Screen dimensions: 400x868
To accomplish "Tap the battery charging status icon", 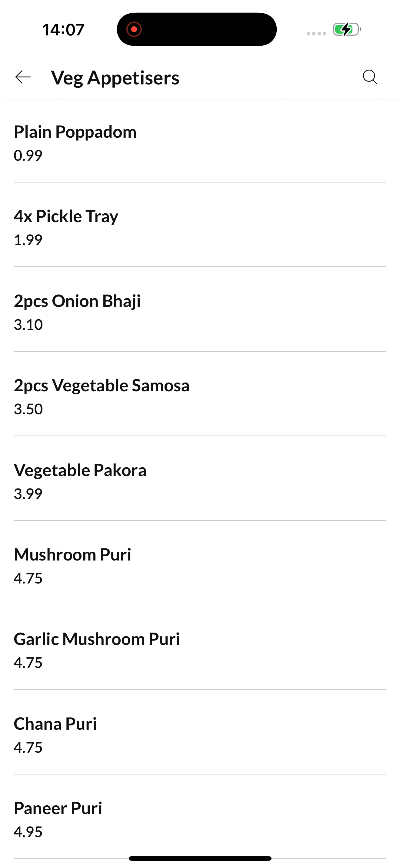I will pos(347,29).
